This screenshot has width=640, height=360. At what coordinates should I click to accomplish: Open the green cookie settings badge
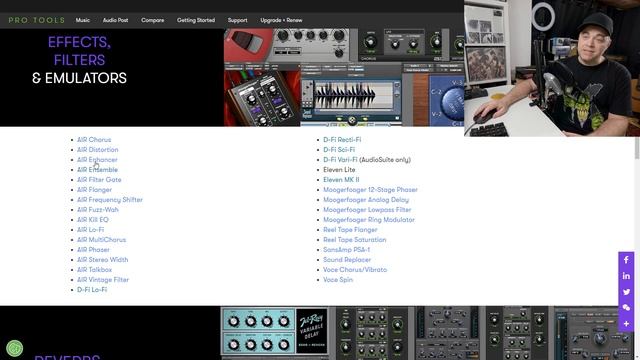pos(15,348)
